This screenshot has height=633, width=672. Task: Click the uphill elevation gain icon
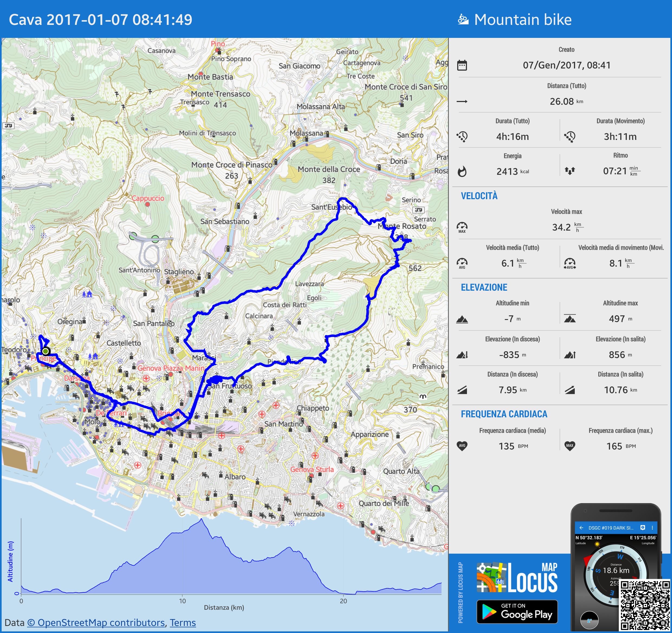570,355
